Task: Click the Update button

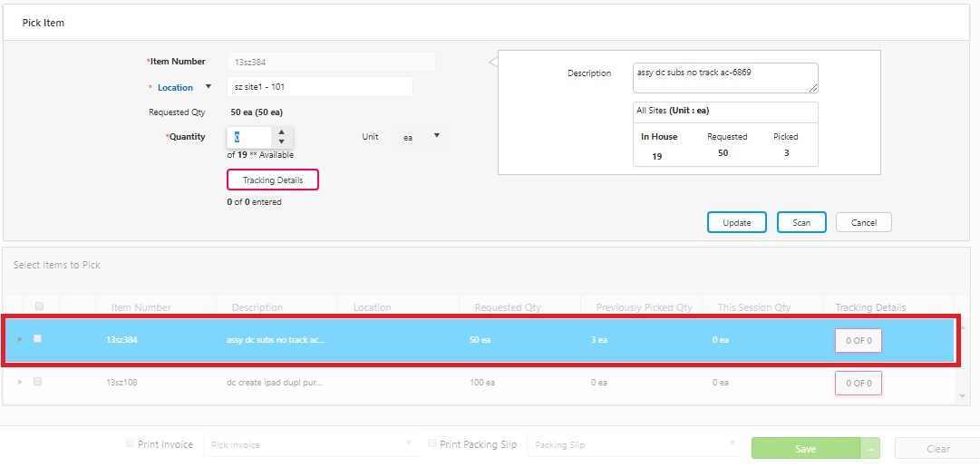Action: coord(736,222)
